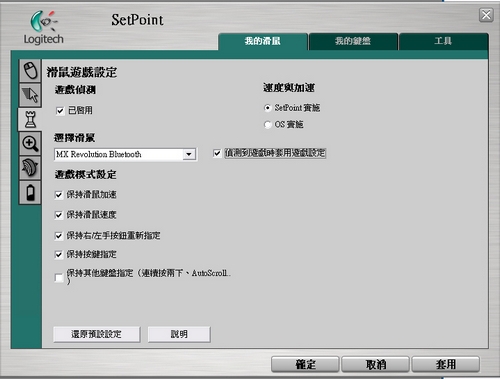
Task: Click the 套用 apply button
Action: pos(446,364)
